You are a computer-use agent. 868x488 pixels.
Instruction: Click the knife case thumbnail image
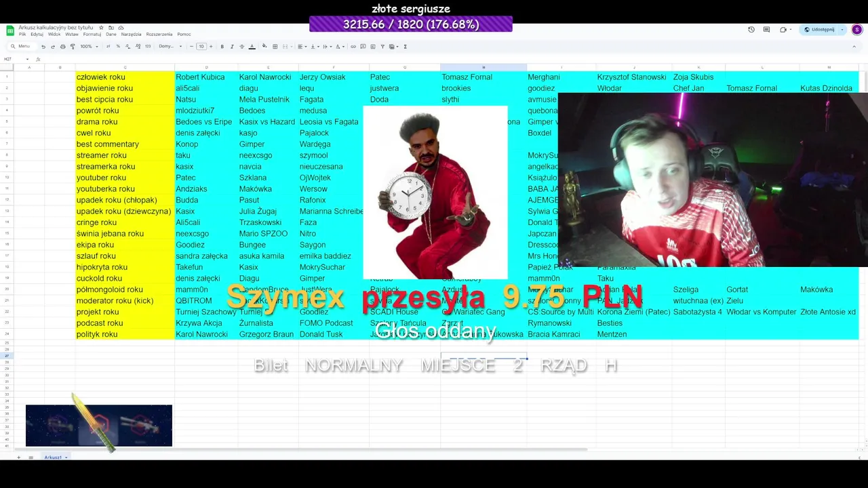click(99, 426)
